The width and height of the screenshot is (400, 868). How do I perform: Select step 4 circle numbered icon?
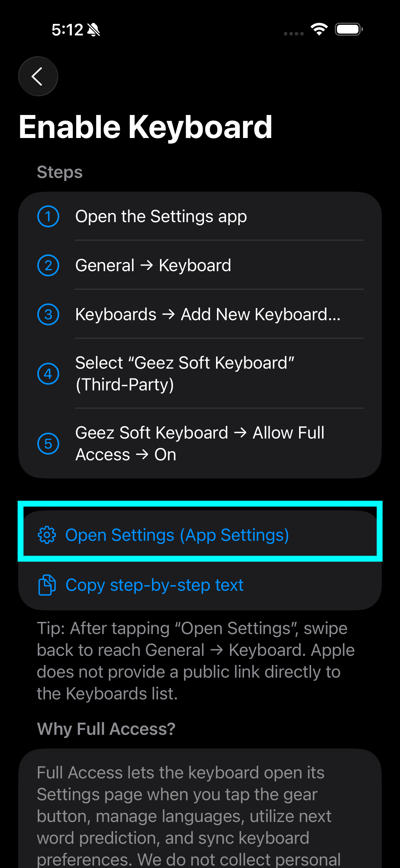click(x=48, y=373)
